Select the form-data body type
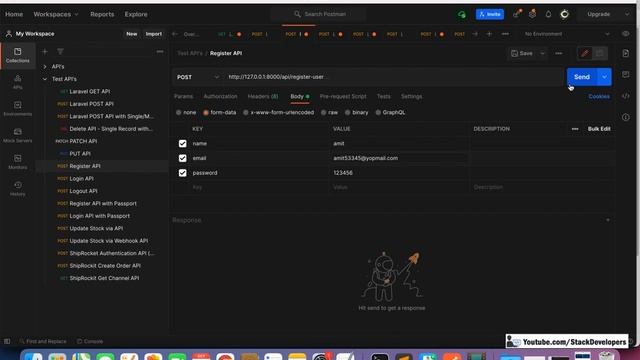Image resolution: width=640 pixels, height=360 pixels. pyautogui.click(x=206, y=112)
